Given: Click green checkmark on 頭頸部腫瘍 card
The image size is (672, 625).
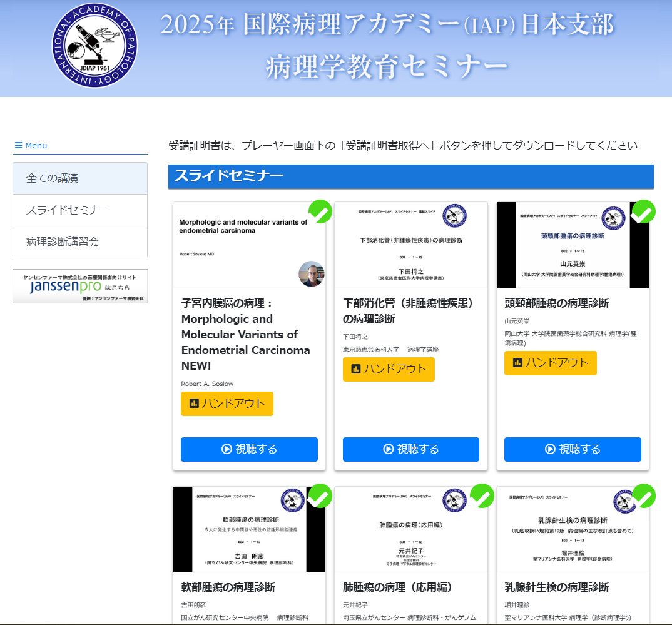Looking at the screenshot, I should pyautogui.click(x=643, y=211).
